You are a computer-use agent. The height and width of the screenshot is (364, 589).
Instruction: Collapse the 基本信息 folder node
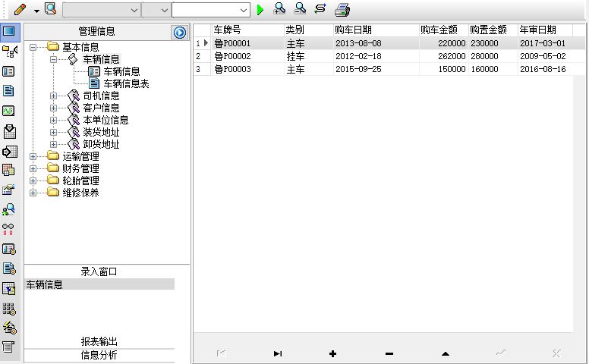[33, 47]
